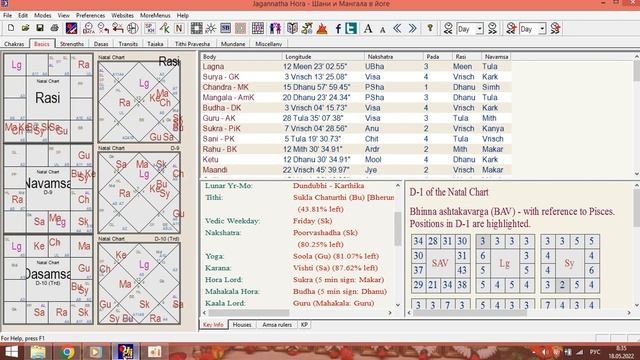The width and height of the screenshot is (640, 360).
Task: Click the diamond-style Rasi natal chart
Action: 139,102
